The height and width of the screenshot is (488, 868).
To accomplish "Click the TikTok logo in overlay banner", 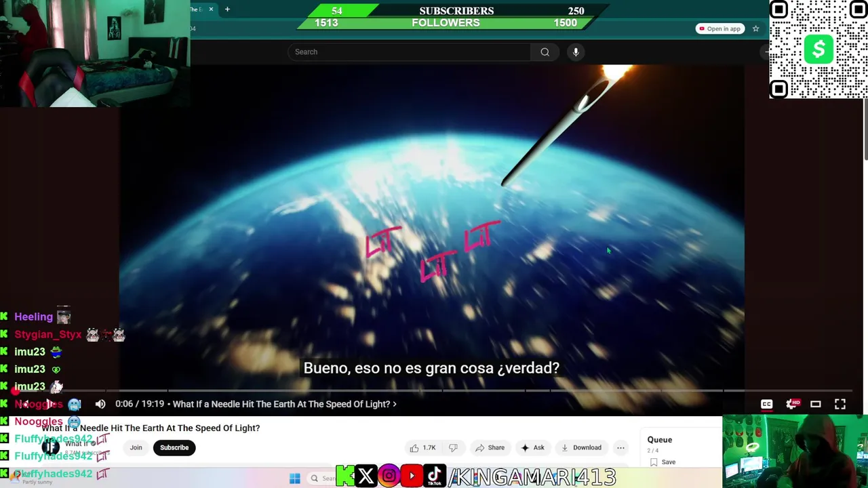I will coord(435,476).
